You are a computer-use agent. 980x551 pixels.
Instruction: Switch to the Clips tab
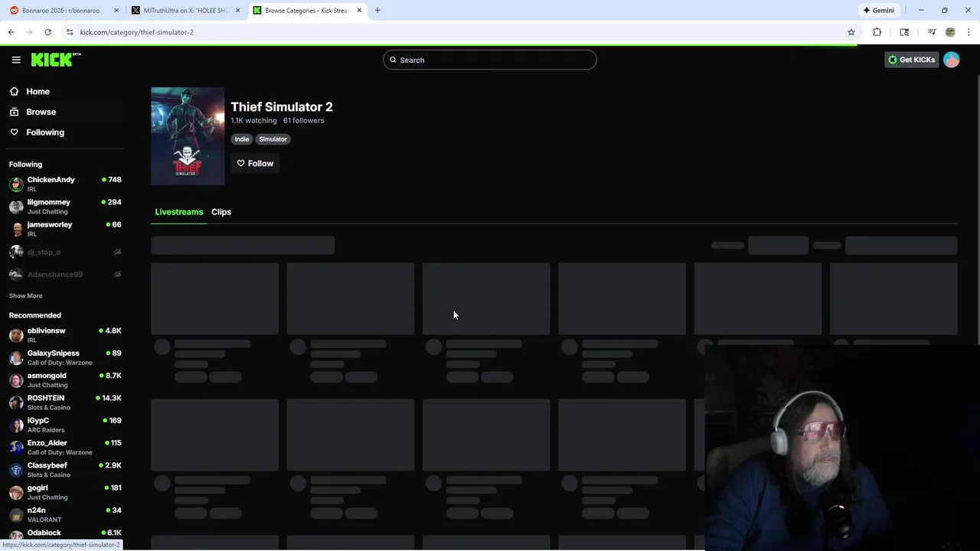pyautogui.click(x=221, y=212)
